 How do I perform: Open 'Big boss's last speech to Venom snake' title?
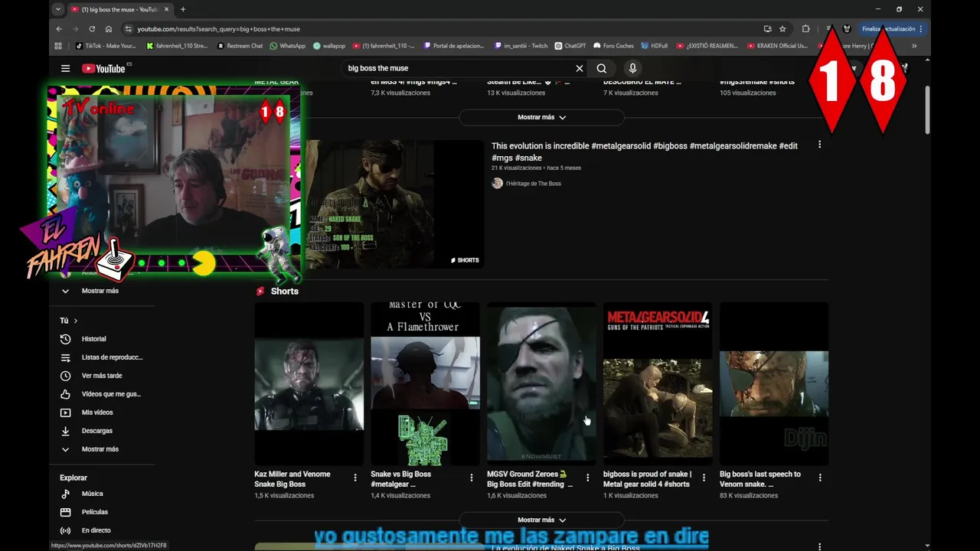click(760, 479)
